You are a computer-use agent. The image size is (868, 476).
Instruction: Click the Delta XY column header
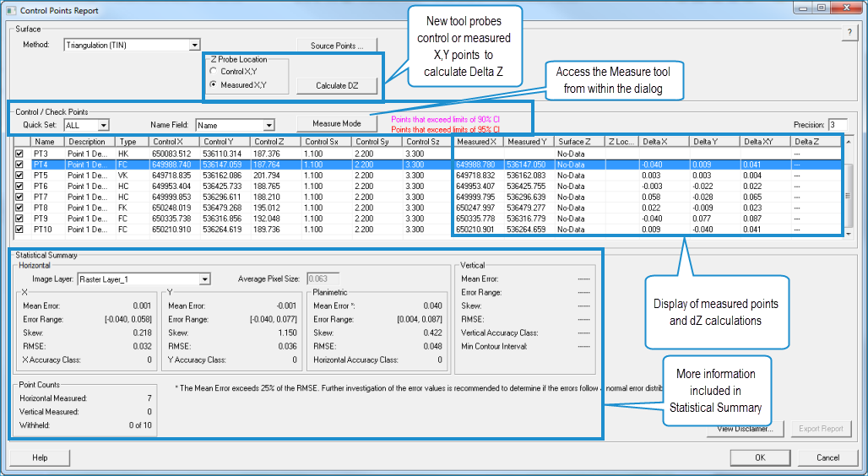click(765, 142)
